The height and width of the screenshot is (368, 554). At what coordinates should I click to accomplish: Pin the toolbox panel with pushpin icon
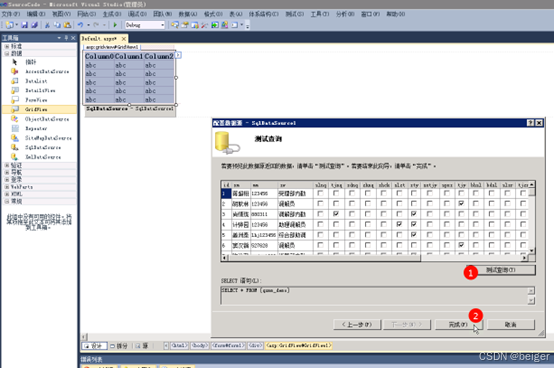66,38
